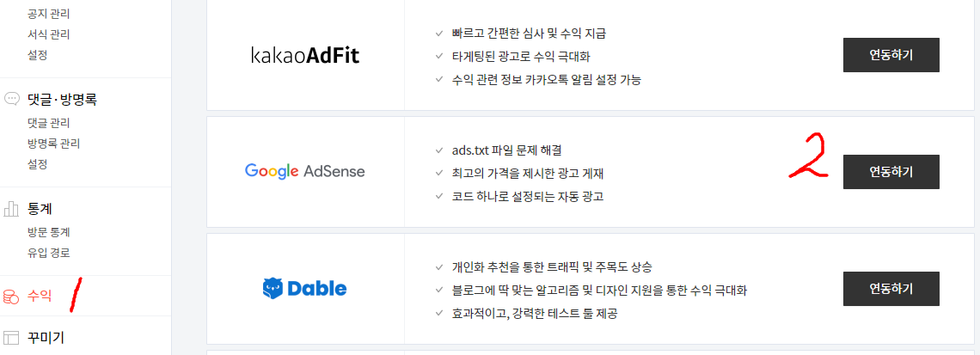Open 공지 관리 in sidebar
Image resolution: width=980 pixels, height=355 pixels.
(x=48, y=14)
